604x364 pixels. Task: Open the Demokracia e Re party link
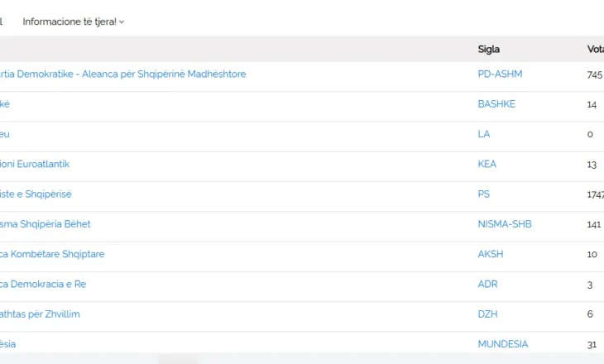click(x=43, y=285)
